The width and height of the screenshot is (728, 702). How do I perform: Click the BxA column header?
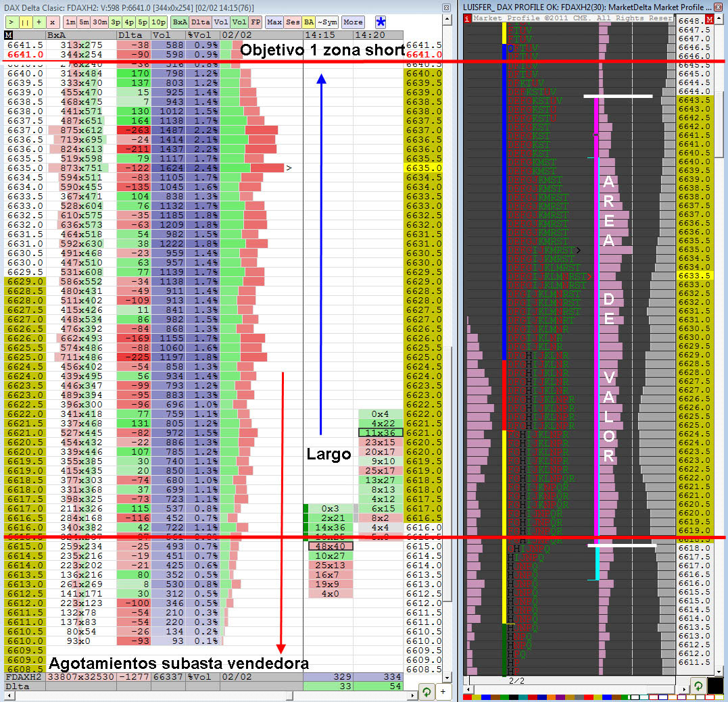point(81,35)
